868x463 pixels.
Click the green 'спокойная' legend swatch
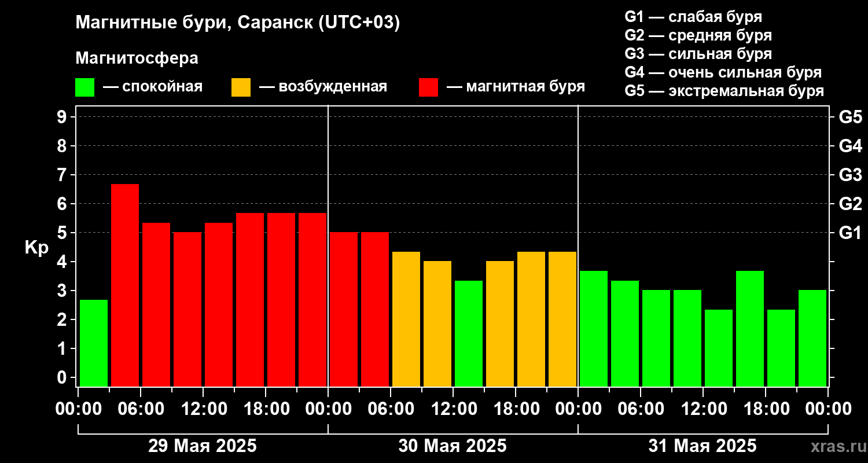pyautogui.click(x=84, y=87)
